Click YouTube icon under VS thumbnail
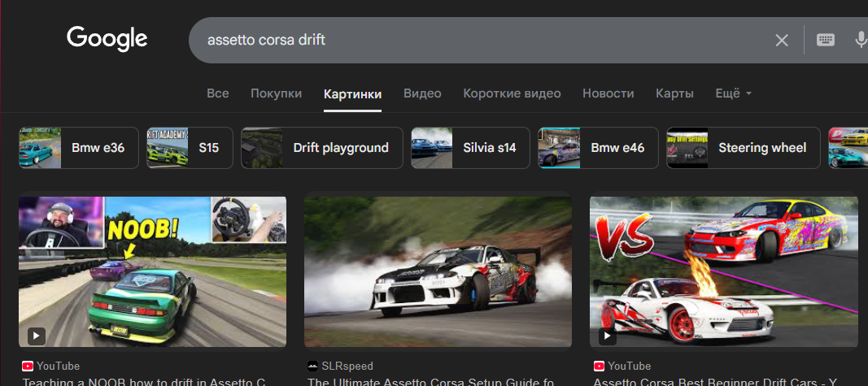868x386 pixels. point(599,366)
